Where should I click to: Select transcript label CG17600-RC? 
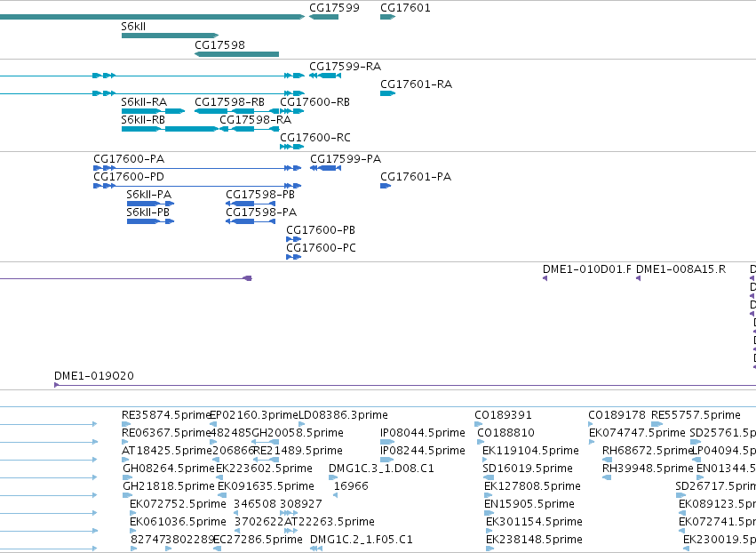(x=315, y=138)
